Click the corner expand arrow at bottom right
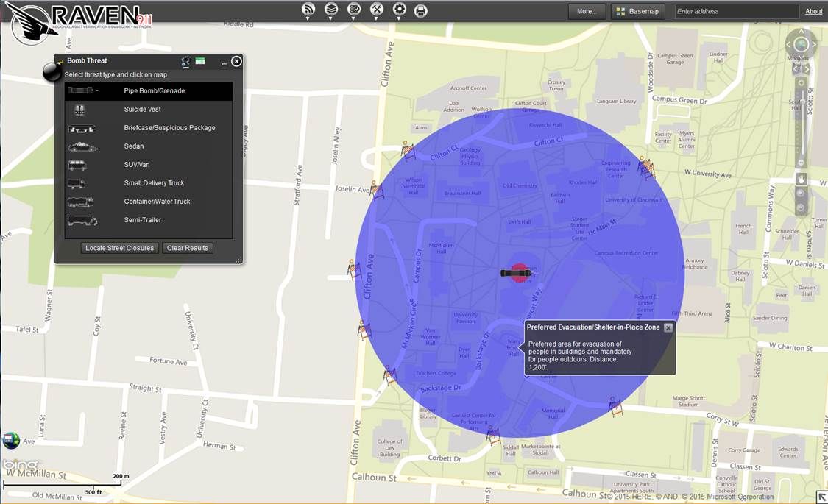This screenshot has width=828, height=504. (821, 497)
